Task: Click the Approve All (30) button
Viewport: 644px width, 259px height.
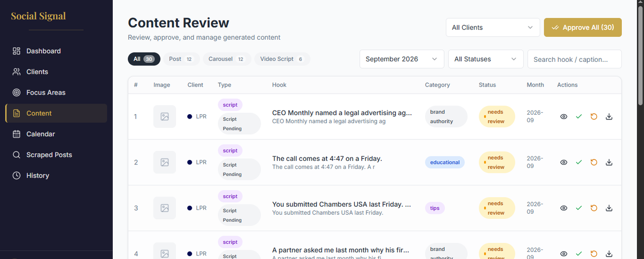Action: point(583,28)
